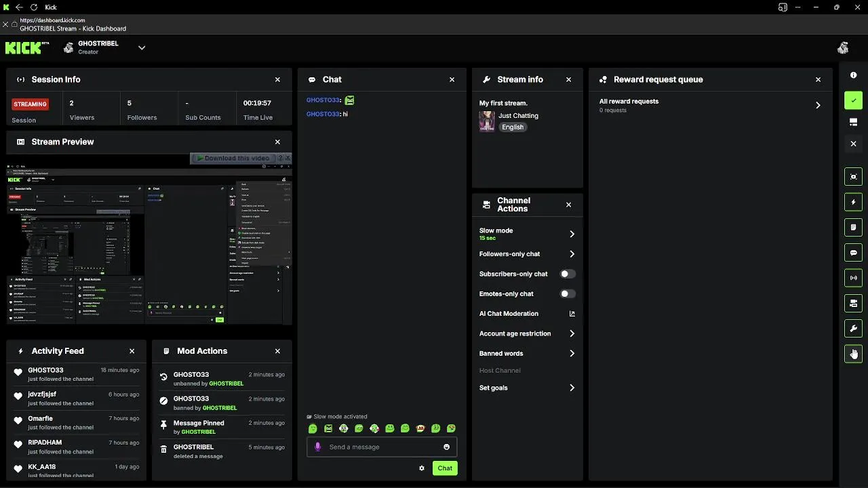Click the STREAMING status badge
The image size is (868, 488).
click(31, 104)
